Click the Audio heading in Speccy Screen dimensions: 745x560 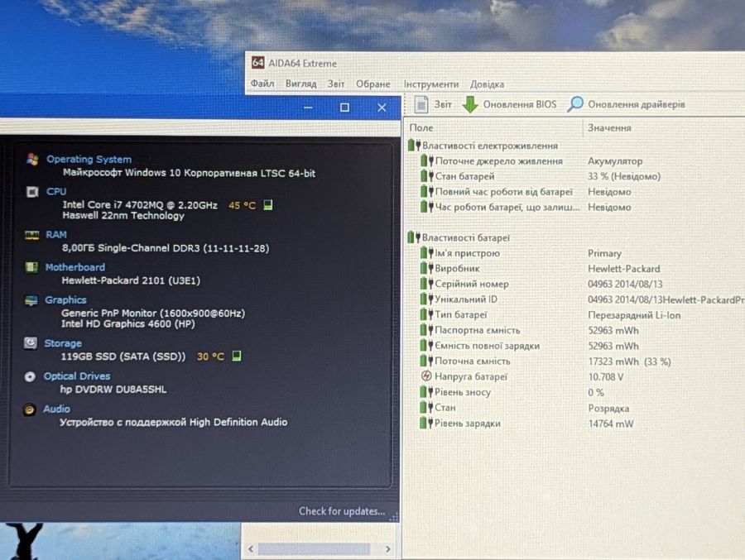coord(56,409)
